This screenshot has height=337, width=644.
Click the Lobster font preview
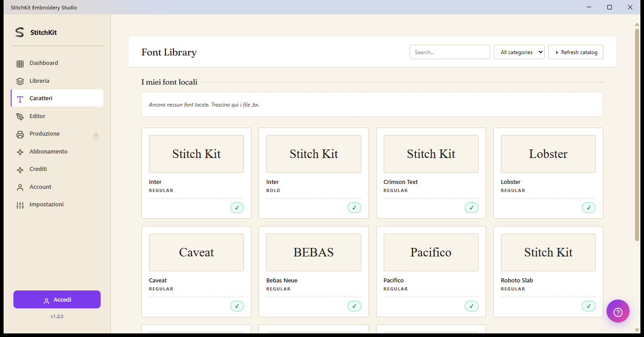coord(548,154)
